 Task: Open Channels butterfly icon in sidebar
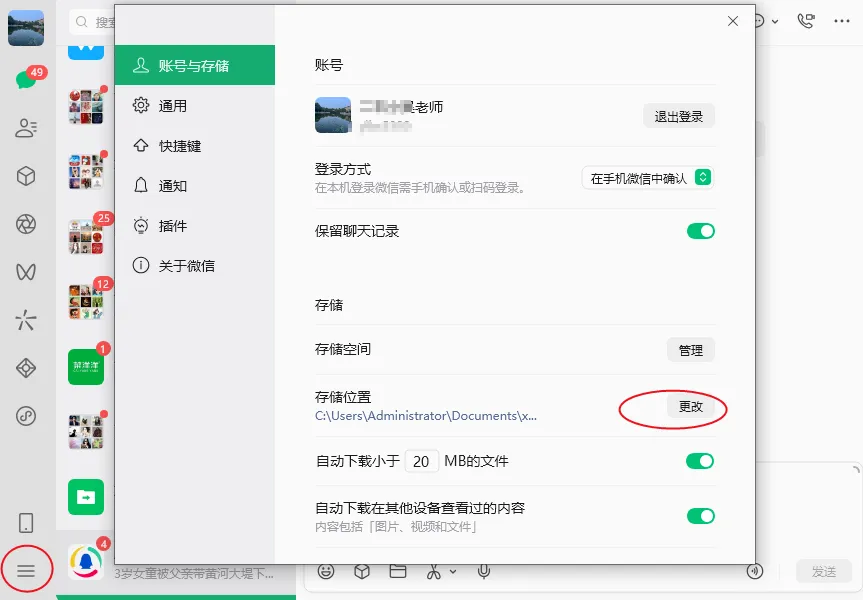(x=26, y=272)
